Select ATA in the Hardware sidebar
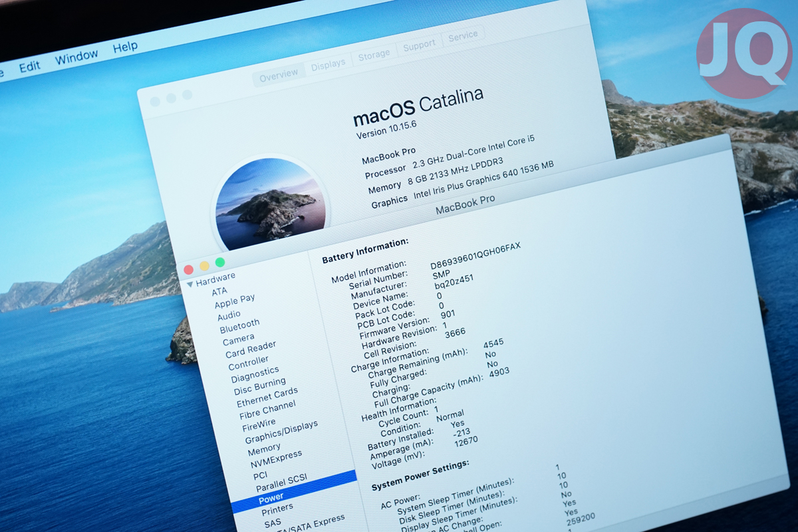Viewport: 798px width, 532px height. [219, 291]
